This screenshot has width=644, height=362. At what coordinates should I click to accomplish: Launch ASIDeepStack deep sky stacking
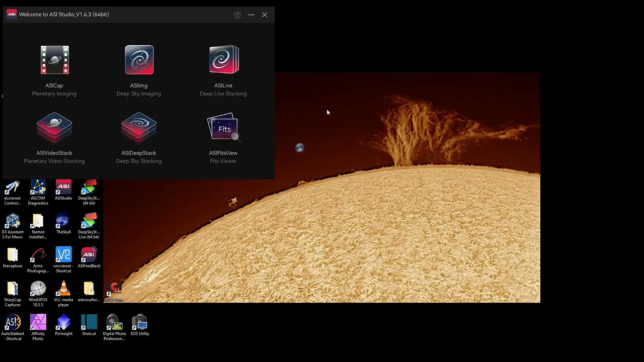[139, 138]
